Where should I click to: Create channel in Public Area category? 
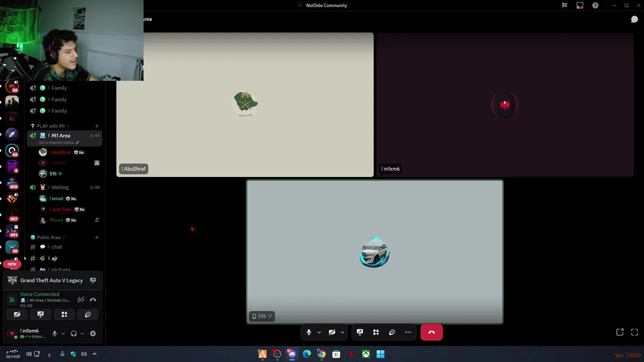[x=97, y=237]
